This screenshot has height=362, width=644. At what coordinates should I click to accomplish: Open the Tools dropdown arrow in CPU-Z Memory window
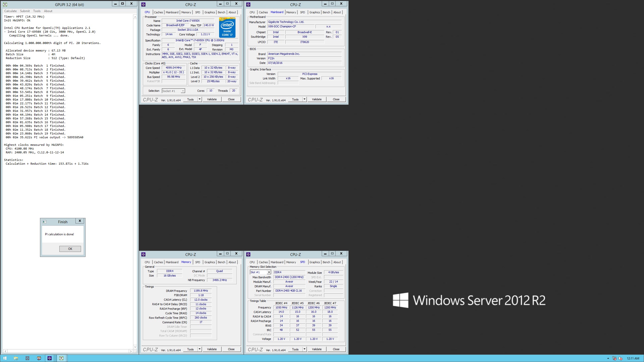click(199, 349)
